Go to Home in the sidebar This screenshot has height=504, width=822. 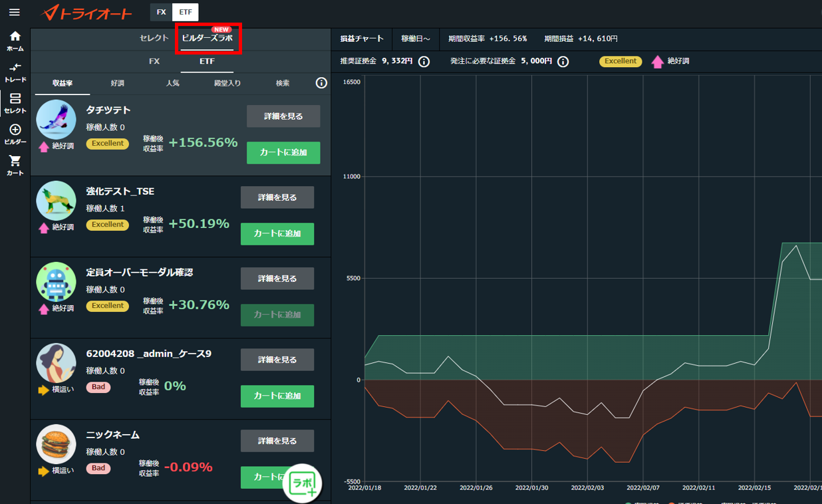pyautogui.click(x=15, y=41)
